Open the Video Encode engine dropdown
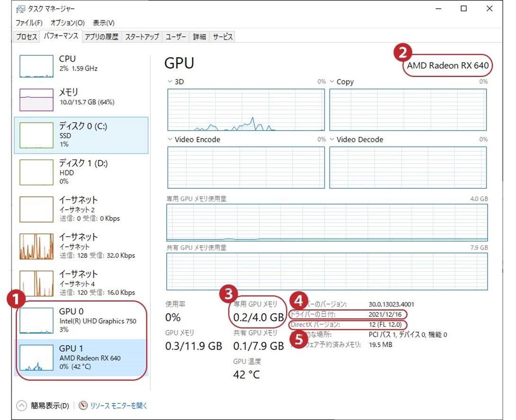 click(x=170, y=140)
